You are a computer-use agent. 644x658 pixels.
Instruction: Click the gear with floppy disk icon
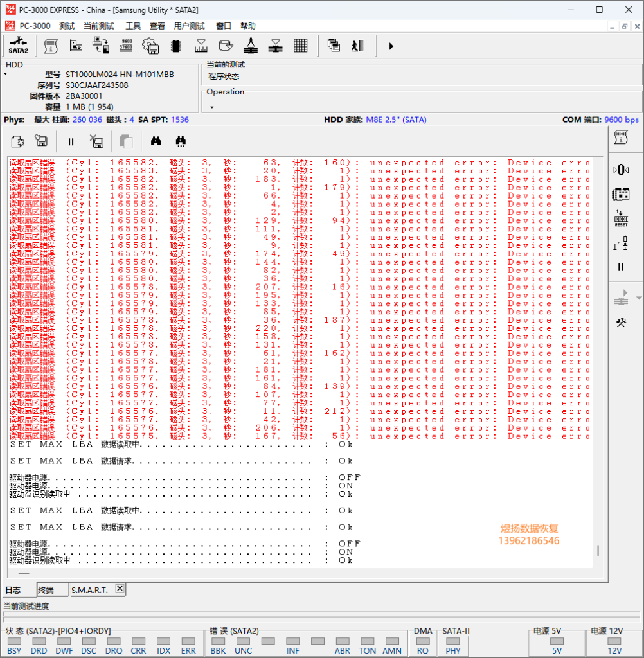click(x=150, y=46)
